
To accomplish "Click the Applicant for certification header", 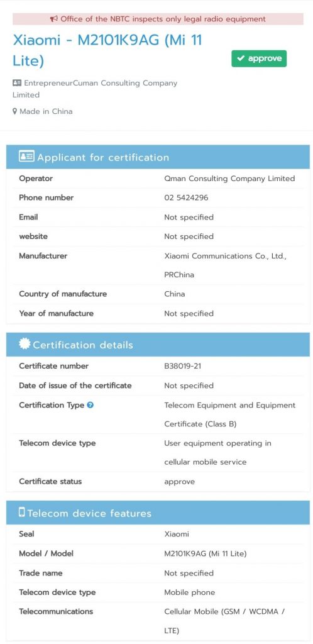I will point(158,157).
